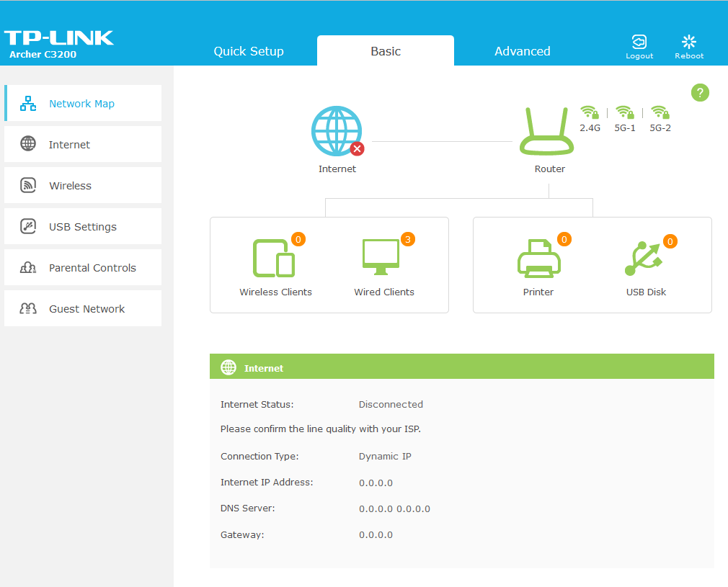Switch to the Quick Setup tab
Image resolution: width=728 pixels, height=587 pixels.
click(x=249, y=51)
